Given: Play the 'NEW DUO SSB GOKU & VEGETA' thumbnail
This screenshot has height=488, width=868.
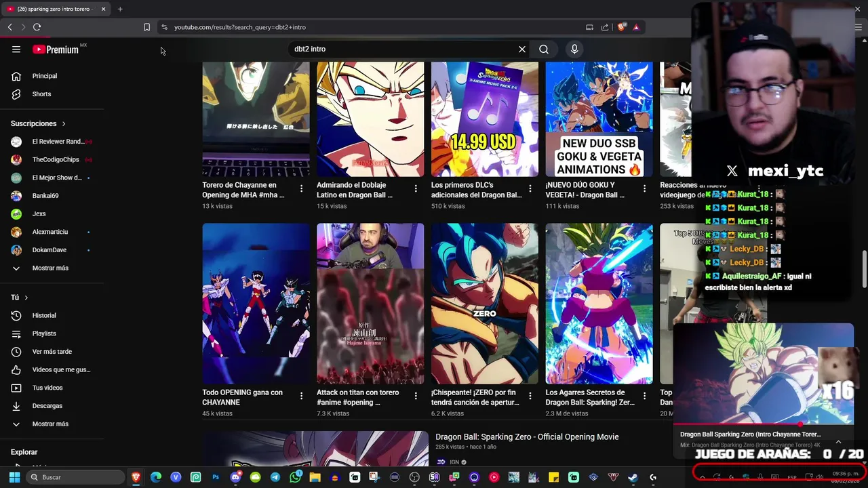Looking at the screenshot, I should point(599,119).
